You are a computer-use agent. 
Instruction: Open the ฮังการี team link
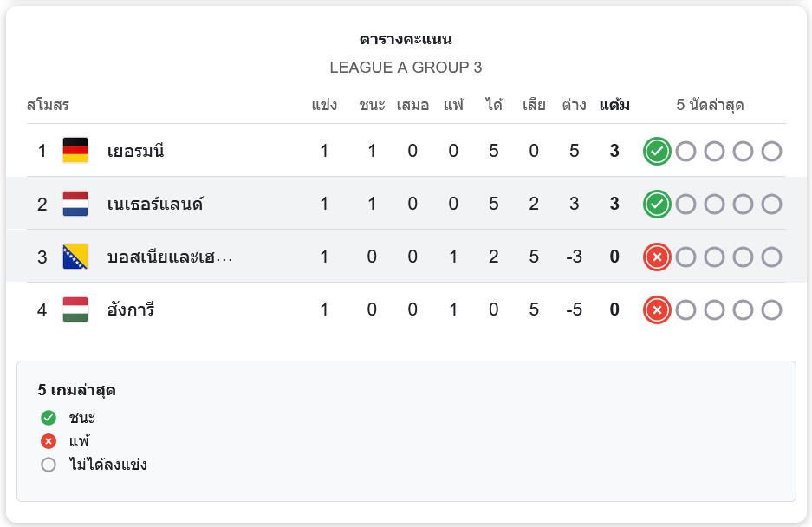click(x=131, y=310)
